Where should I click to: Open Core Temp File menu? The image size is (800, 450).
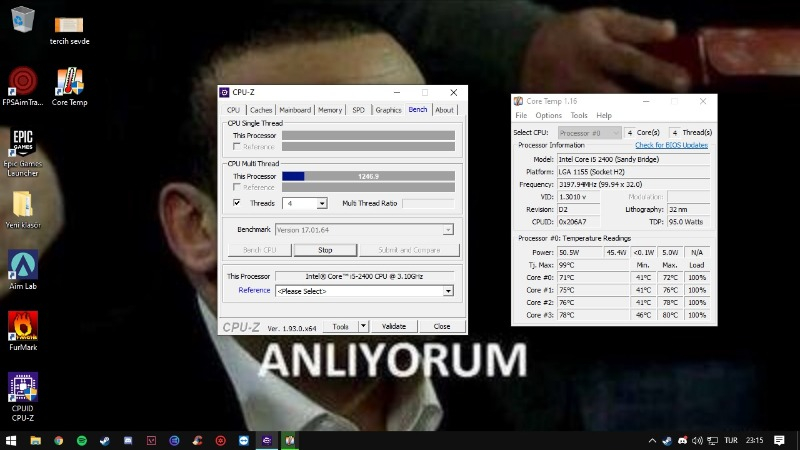point(521,115)
